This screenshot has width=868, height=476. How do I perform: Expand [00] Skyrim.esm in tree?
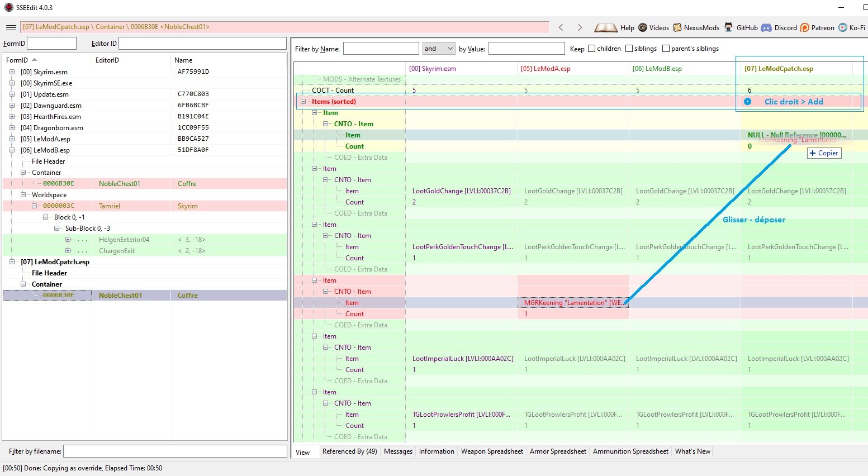pos(12,72)
